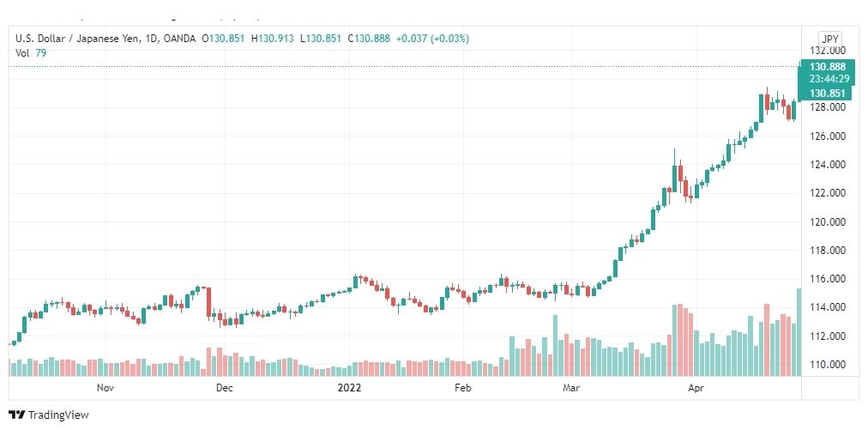Select the Nov label on time axis
This screenshot has height=430, width=868.
coord(105,388)
